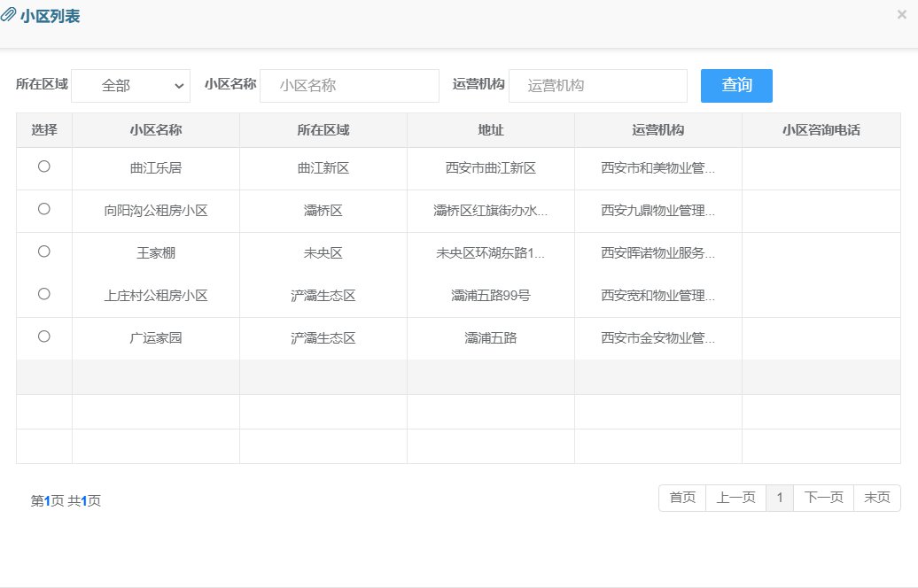Click the 上一页 pagination button
The height and width of the screenshot is (588, 918).
(735, 498)
